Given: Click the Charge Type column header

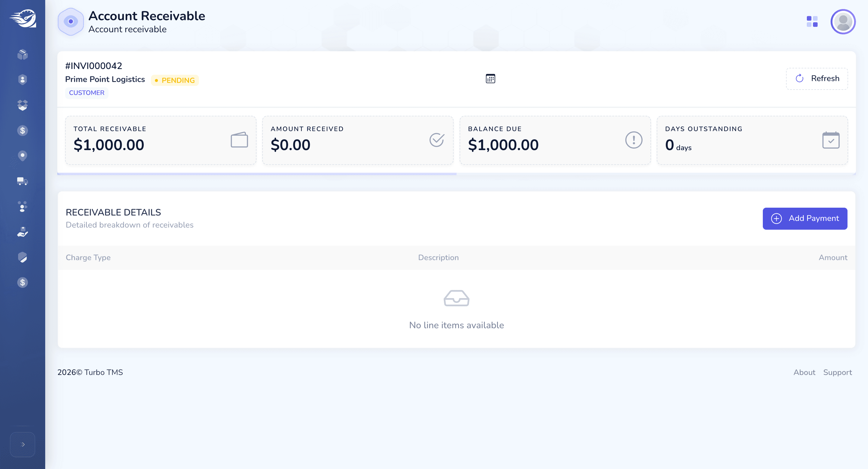Looking at the screenshot, I should point(88,257).
